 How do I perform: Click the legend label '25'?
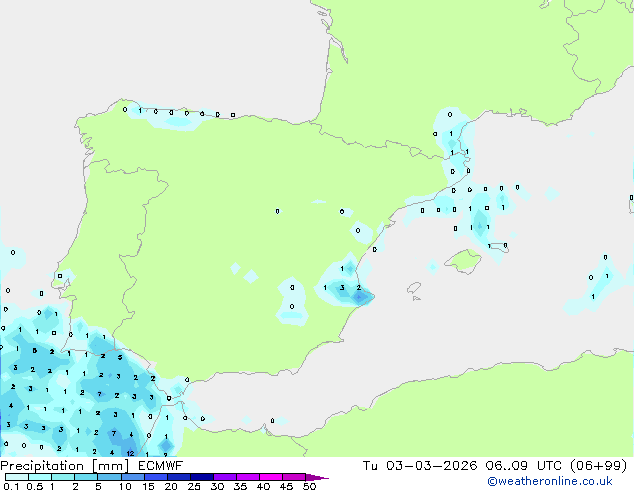pos(194,486)
